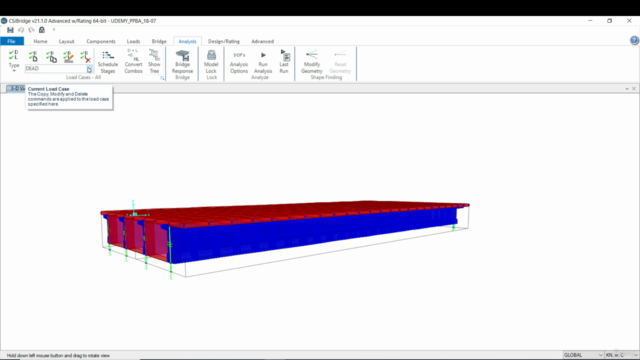Toggle Model Lock
640x360 pixels.
211,62
